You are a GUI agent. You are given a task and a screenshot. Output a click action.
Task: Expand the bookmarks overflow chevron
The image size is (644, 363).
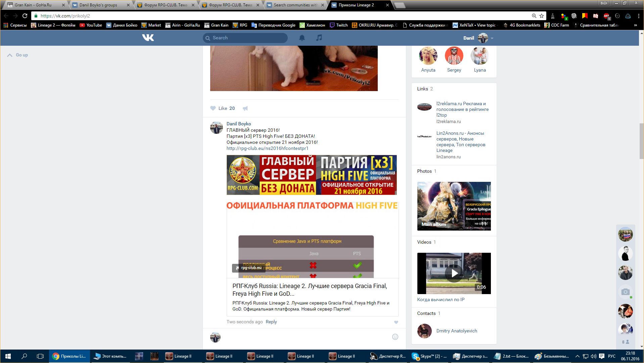coord(635,25)
